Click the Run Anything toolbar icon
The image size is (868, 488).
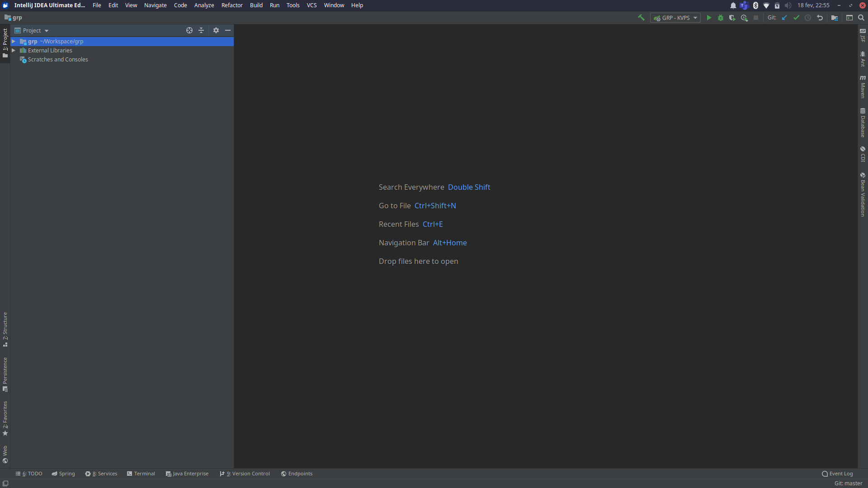[849, 18]
